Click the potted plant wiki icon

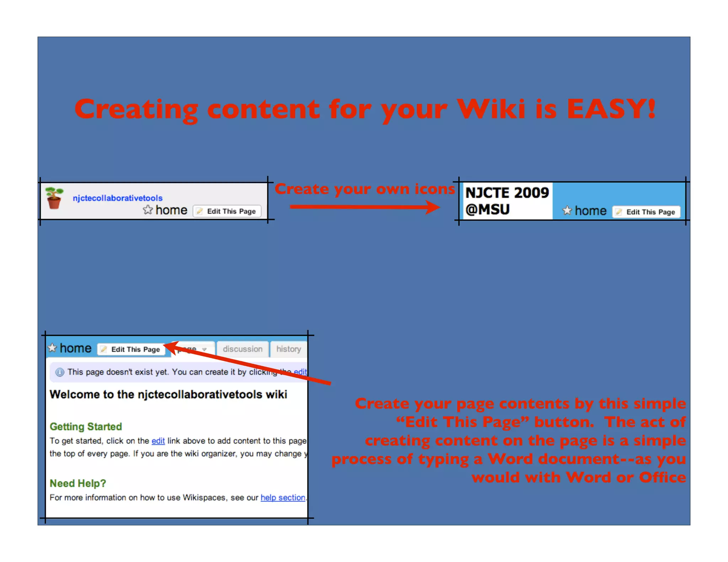click(x=54, y=198)
